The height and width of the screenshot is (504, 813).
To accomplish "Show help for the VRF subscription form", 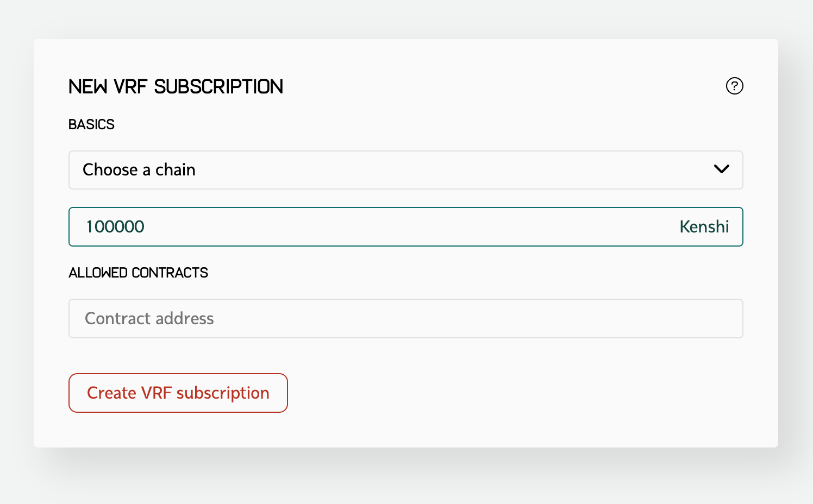I will (x=734, y=86).
